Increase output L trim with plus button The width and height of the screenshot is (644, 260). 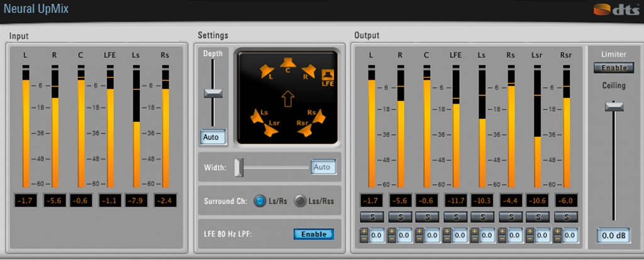point(364,232)
